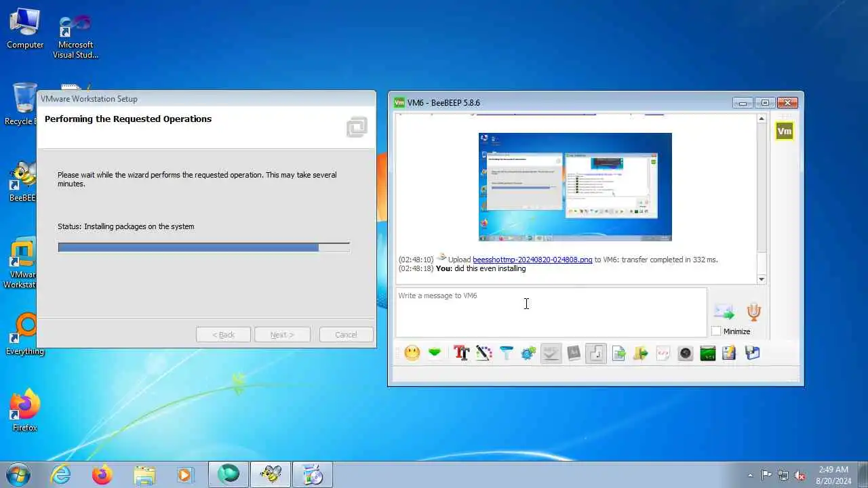868x488 pixels.
Task: Switch to BeeBEEP bee icon in taskbar
Action: 271,474
